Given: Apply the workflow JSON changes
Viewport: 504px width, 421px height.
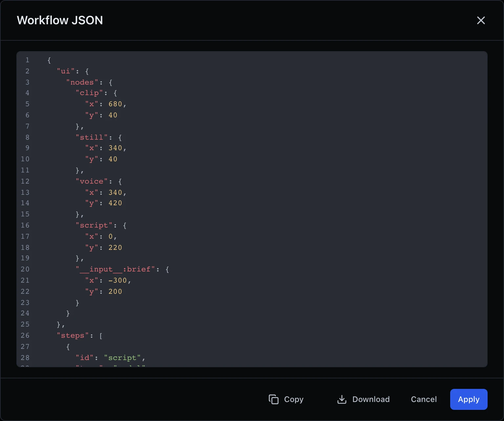Looking at the screenshot, I should coord(469,399).
